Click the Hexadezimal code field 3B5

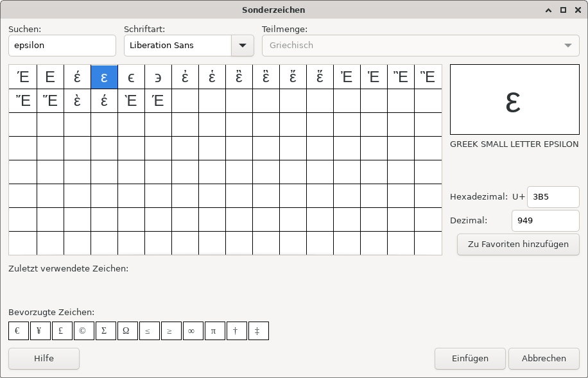pos(553,197)
